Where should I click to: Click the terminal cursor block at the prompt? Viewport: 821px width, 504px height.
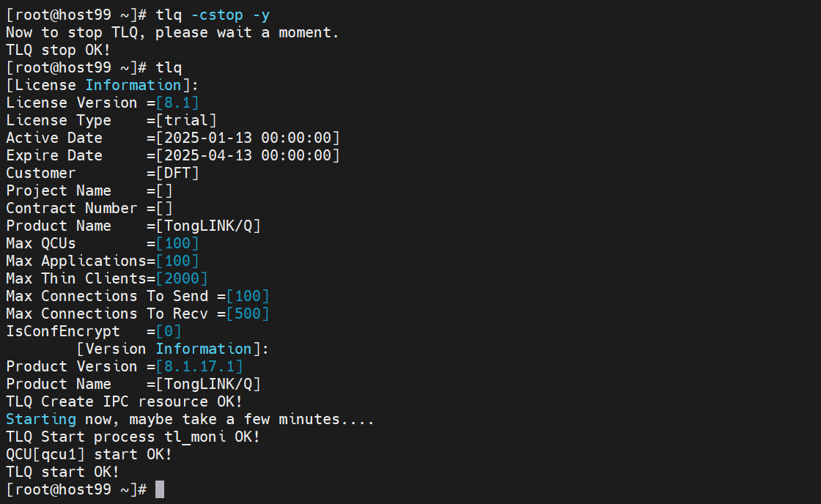point(160,489)
